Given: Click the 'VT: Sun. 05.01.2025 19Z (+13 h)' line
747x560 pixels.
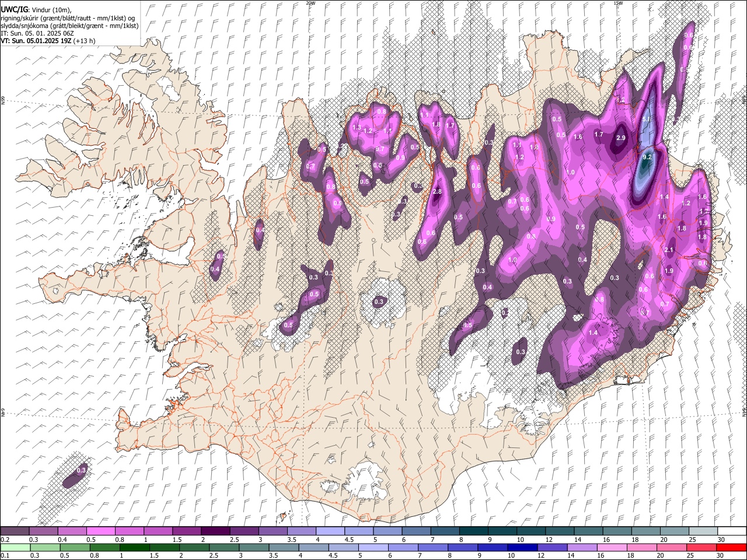Looking at the screenshot, I should tap(48, 41).
